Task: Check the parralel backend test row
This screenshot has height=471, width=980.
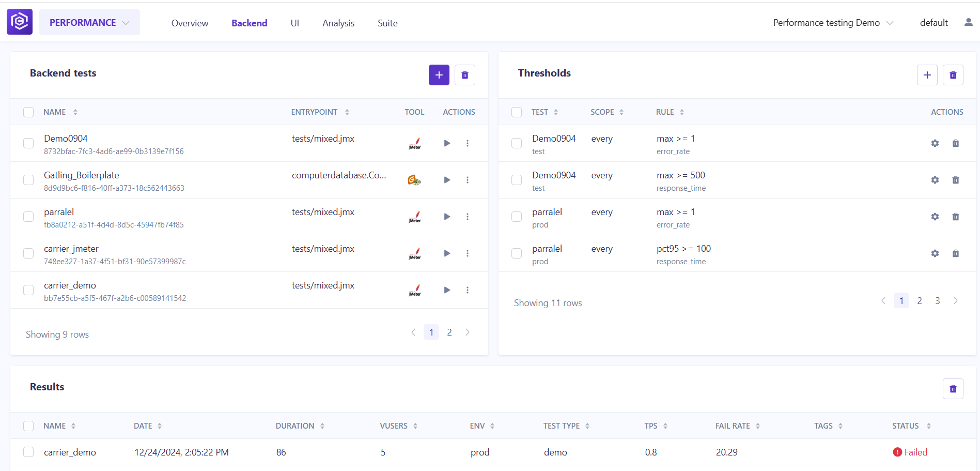Action: point(28,217)
